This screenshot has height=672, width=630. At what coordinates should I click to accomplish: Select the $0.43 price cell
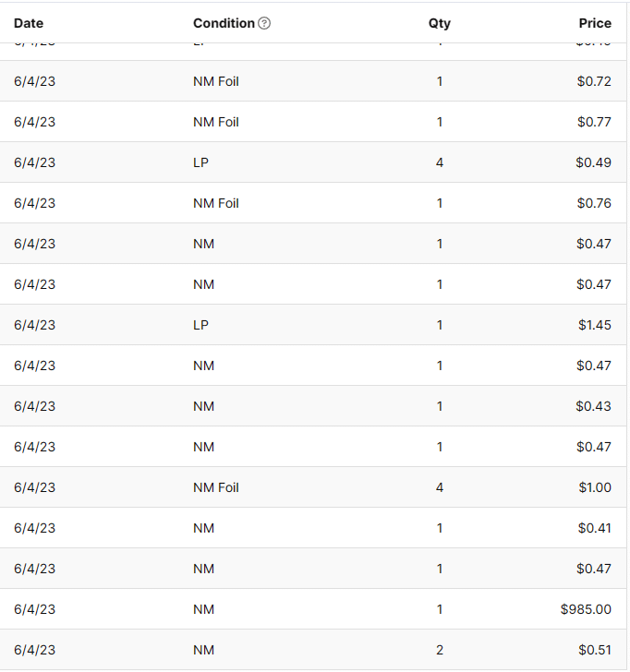pyautogui.click(x=594, y=406)
